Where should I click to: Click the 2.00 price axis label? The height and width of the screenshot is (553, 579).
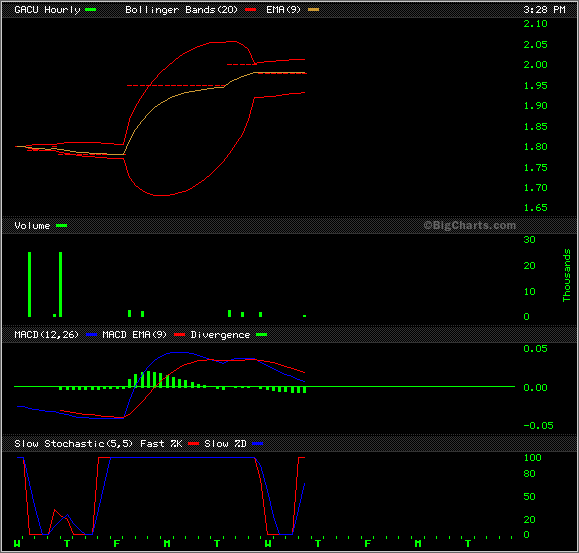tap(535, 65)
